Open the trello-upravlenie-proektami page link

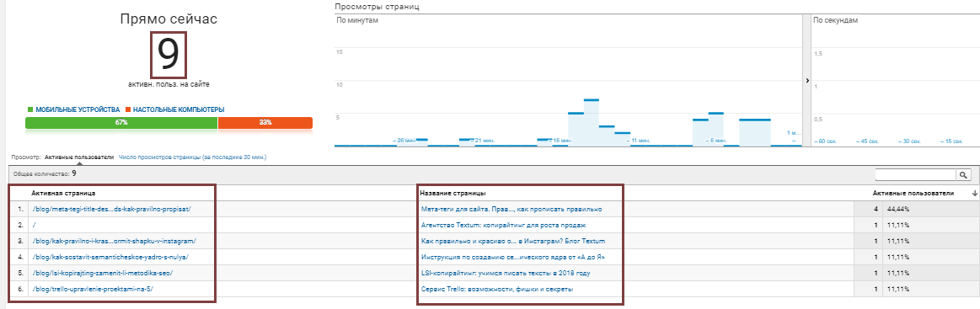93,289
